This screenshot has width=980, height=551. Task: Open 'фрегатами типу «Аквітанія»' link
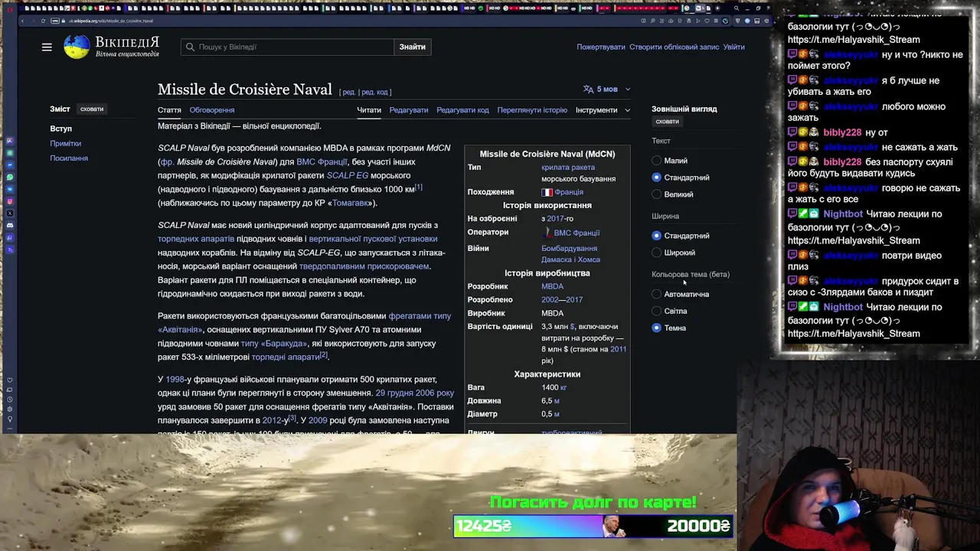tap(305, 323)
